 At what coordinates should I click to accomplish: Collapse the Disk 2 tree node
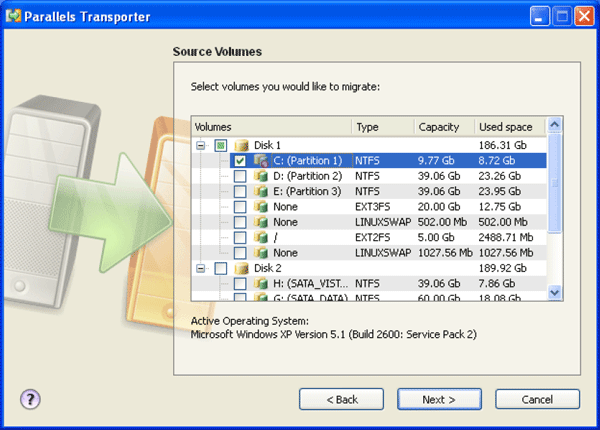pyautogui.click(x=201, y=268)
